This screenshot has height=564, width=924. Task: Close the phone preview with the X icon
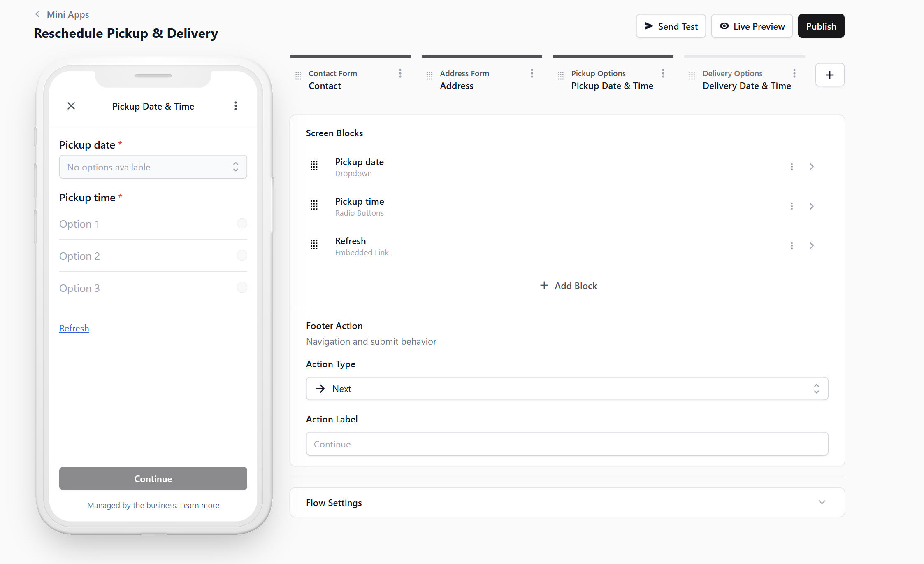pyautogui.click(x=71, y=106)
